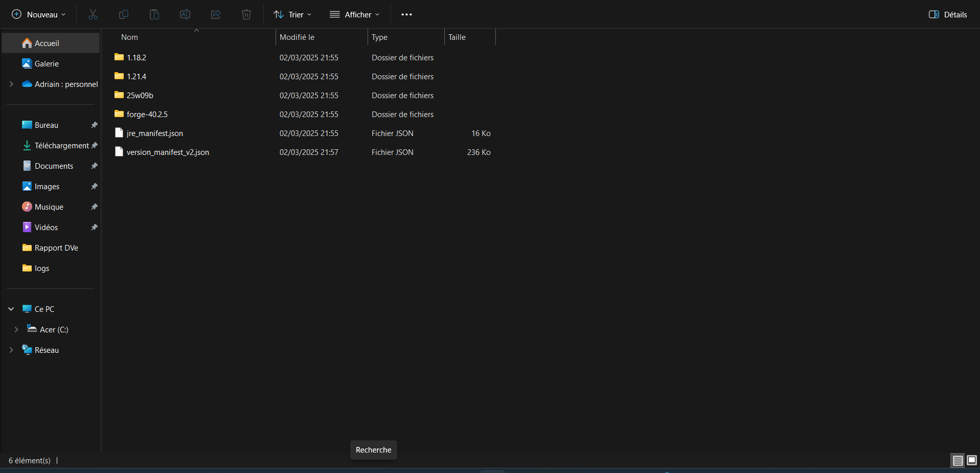This screenshot has height=473, width=980.
Task: Sort by the Taille column header
Action: tap(470, 37)
